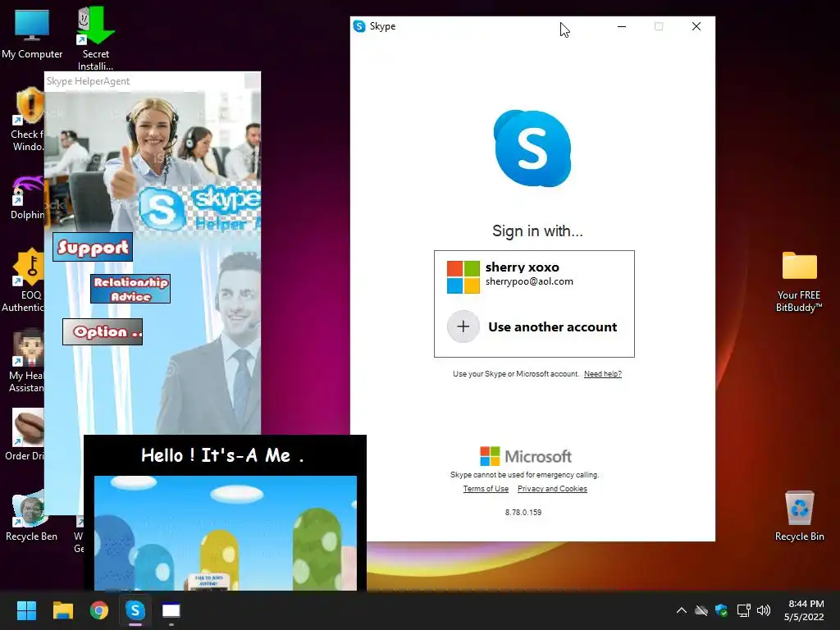The image size is (840, 630).
Task: Click the Use another account label
Action: 552,326
